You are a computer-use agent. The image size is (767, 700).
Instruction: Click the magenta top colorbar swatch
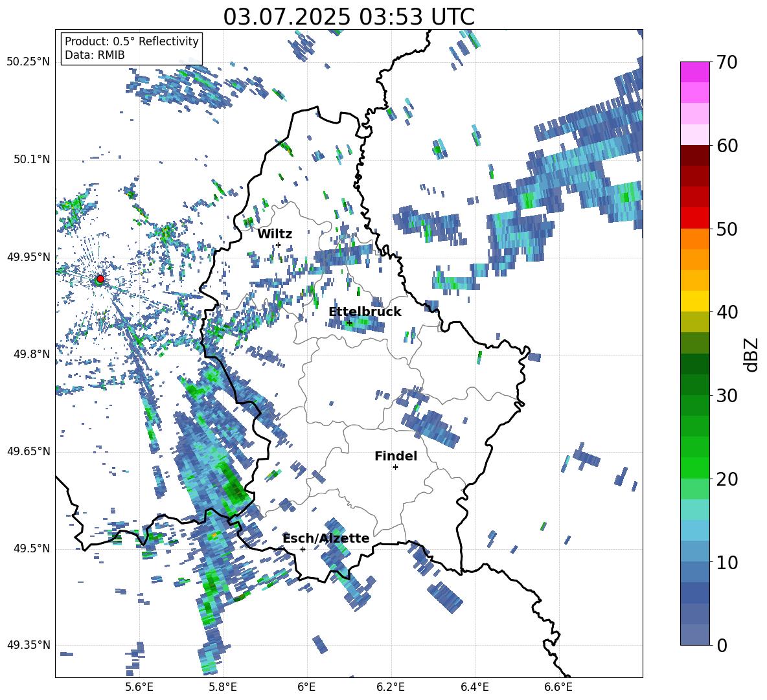click(694, 72)
